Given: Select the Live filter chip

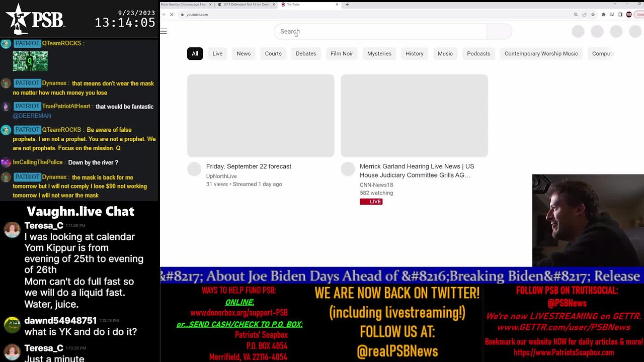Looking at the screenshot, I should coord(217,53).
